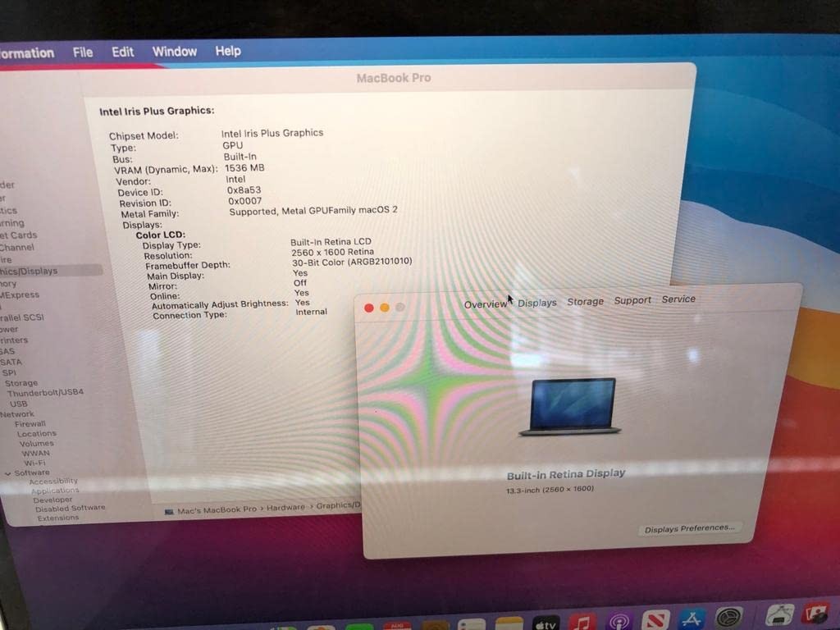Click the MacBook Pro image thumbnail
Screen dimensions: 840x630
click(570, 406)
